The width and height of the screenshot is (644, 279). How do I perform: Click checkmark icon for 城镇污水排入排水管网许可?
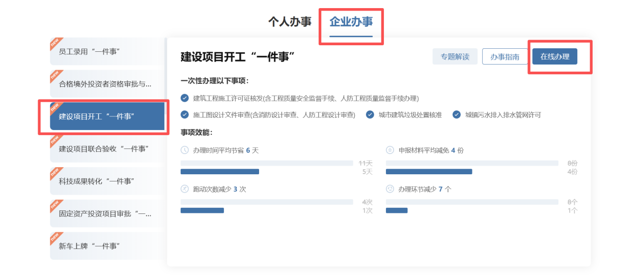pos(457,115)
